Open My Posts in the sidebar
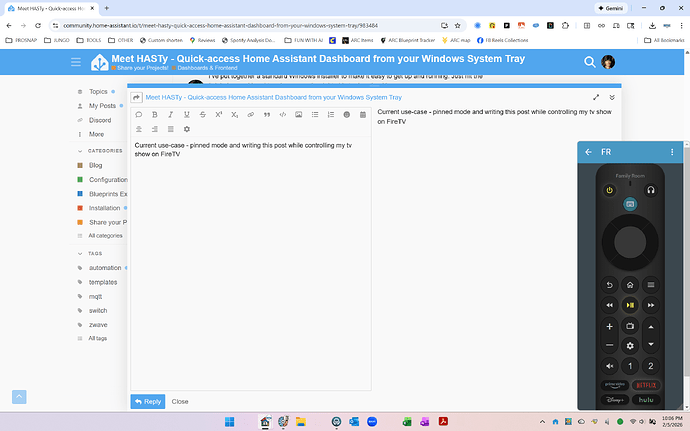Image resolution: width=690 pixels, height=431 pixels. (x=101, y=106)
